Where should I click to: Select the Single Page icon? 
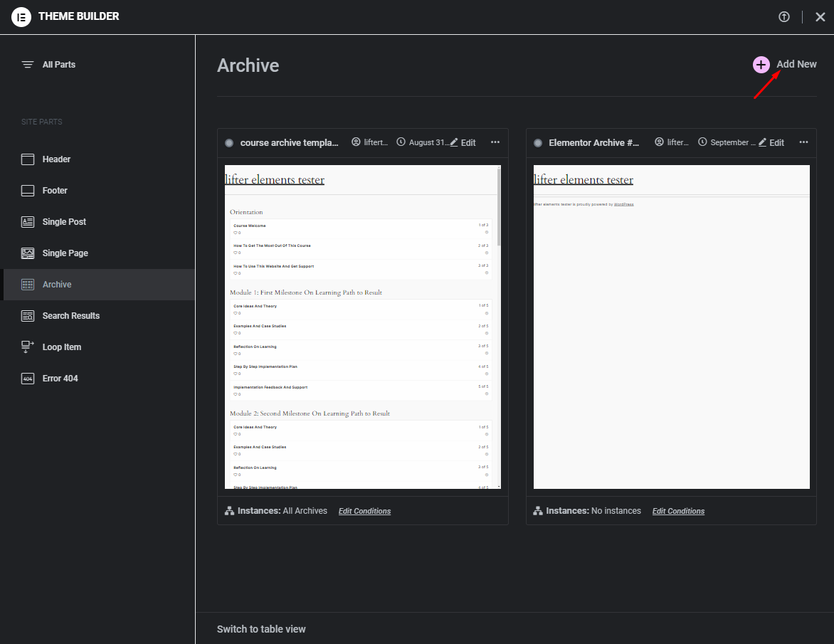(28, 253)
